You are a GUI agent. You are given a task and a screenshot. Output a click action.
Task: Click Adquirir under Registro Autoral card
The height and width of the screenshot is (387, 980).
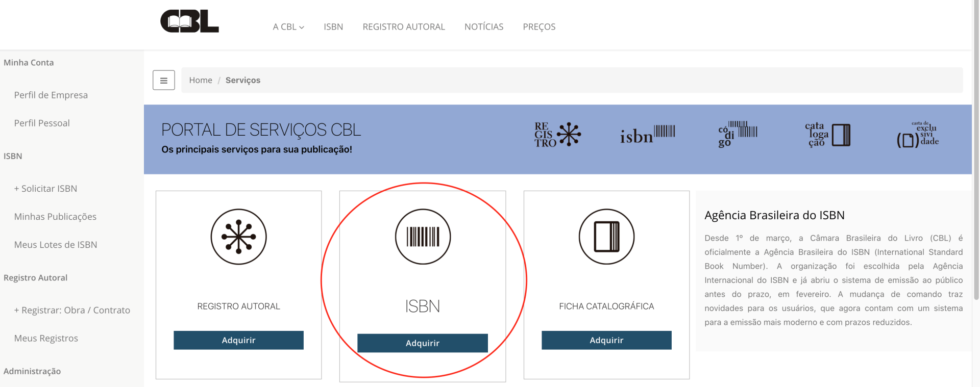pos(239,340)
